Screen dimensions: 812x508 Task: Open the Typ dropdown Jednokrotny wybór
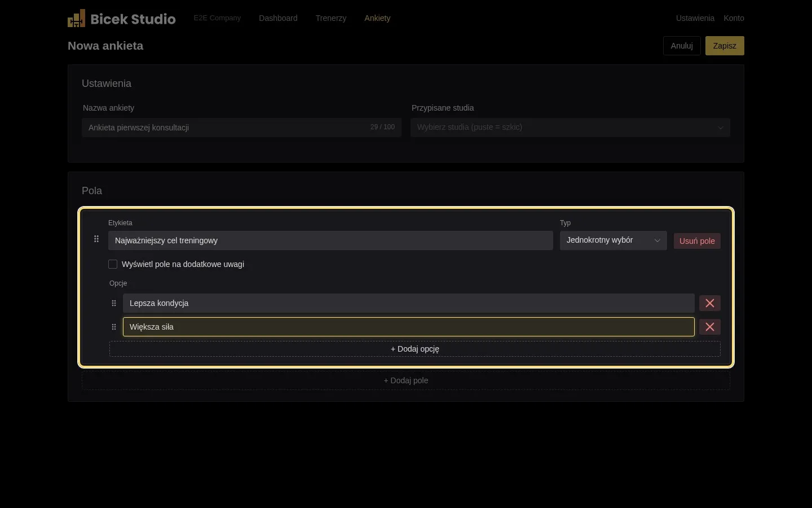point(614,240)
